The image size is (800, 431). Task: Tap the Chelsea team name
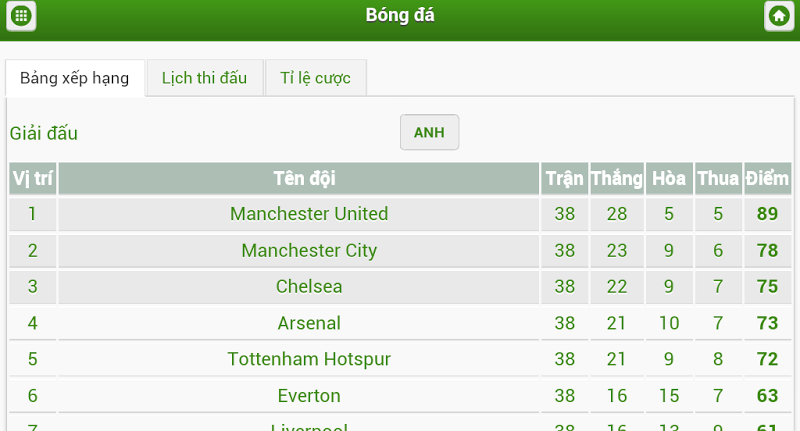(x=309, y=287)
